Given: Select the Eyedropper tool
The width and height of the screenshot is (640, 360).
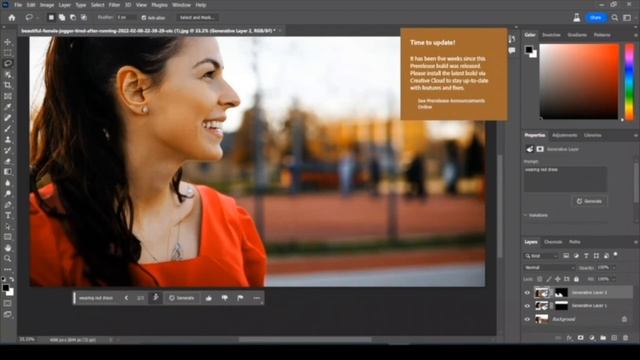Looking at the screenshot, I should 8,107.
